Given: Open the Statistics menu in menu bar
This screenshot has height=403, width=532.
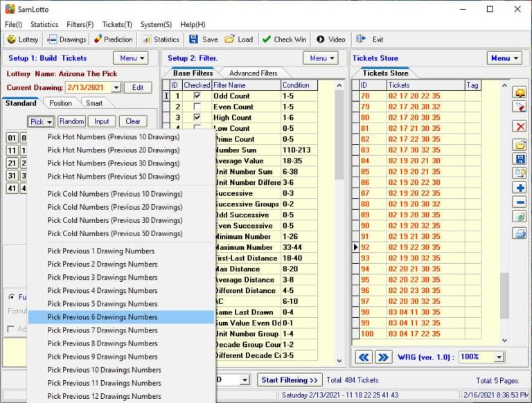Looking at the screenshot, I should tap(44, 24).
